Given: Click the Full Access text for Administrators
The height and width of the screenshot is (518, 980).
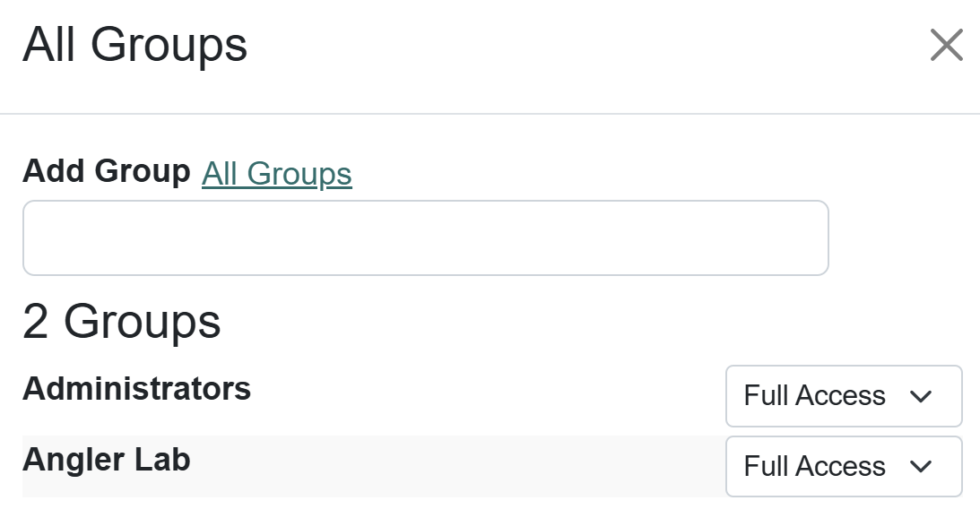Looking at the screenshot, I should click(x=814, y=396).
